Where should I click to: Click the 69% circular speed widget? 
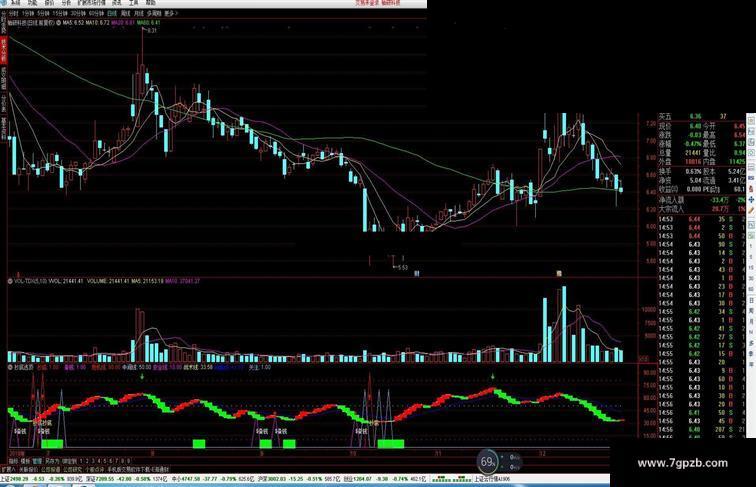[x=487, y=461]
